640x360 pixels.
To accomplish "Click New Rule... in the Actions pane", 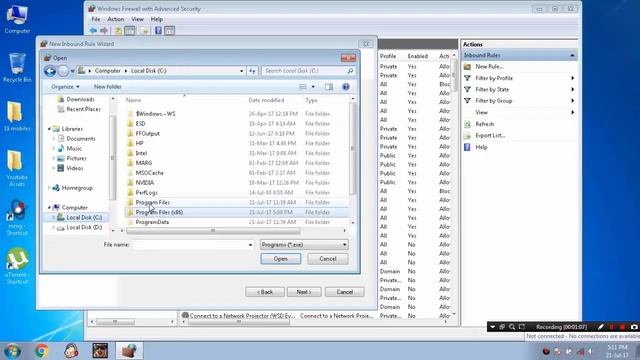I will point(489,67).
